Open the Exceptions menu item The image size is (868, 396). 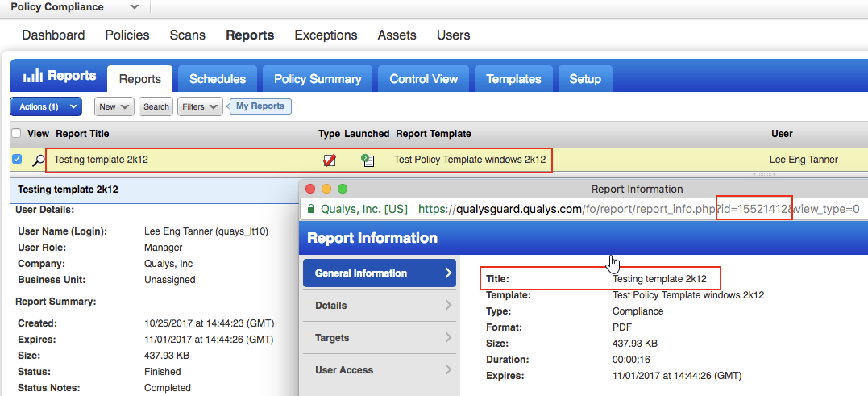click(326, 35)
